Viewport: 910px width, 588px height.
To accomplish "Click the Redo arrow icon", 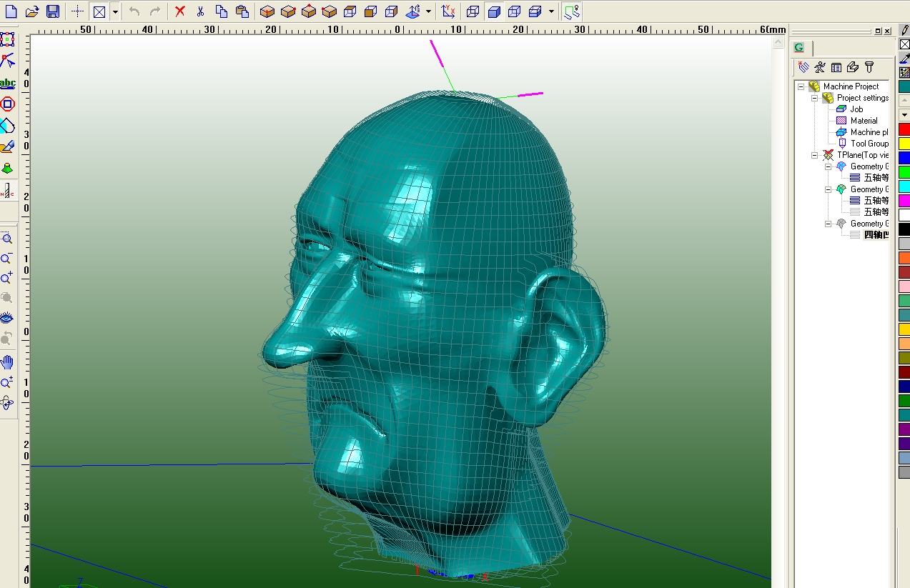I will point(154,11).
